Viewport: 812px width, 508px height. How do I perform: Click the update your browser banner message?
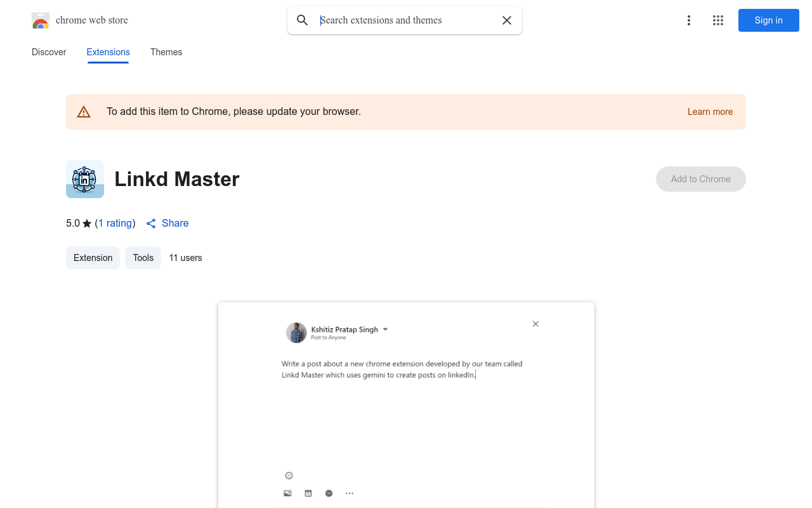click(x=233, y=112)
